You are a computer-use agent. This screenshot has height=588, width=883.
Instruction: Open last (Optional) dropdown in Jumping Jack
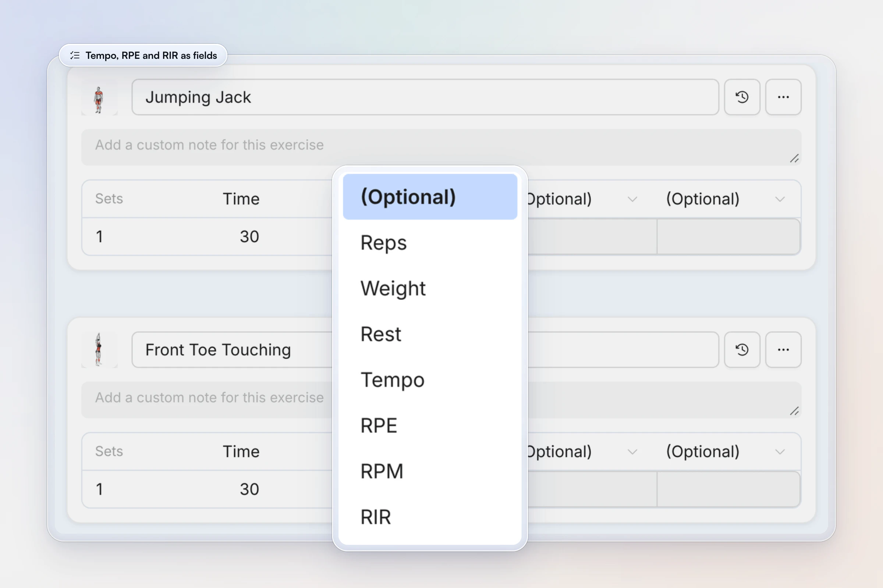726,199
